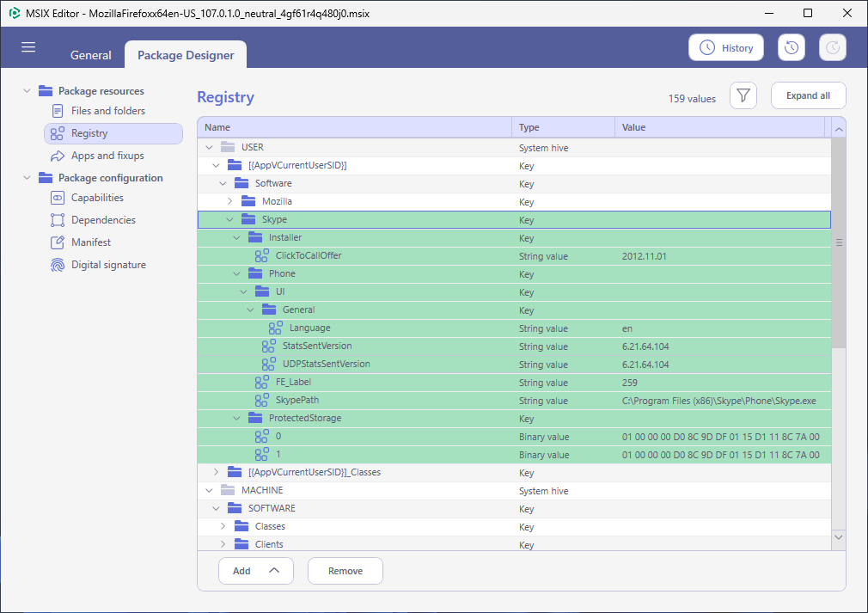
Task: Click the Files and folders icon
Action: click(58, 111)
